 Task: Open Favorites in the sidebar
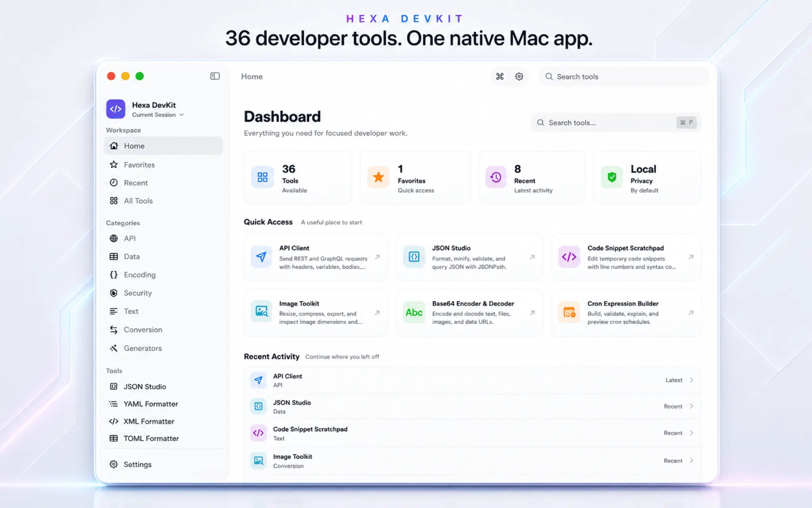(163, 165)
